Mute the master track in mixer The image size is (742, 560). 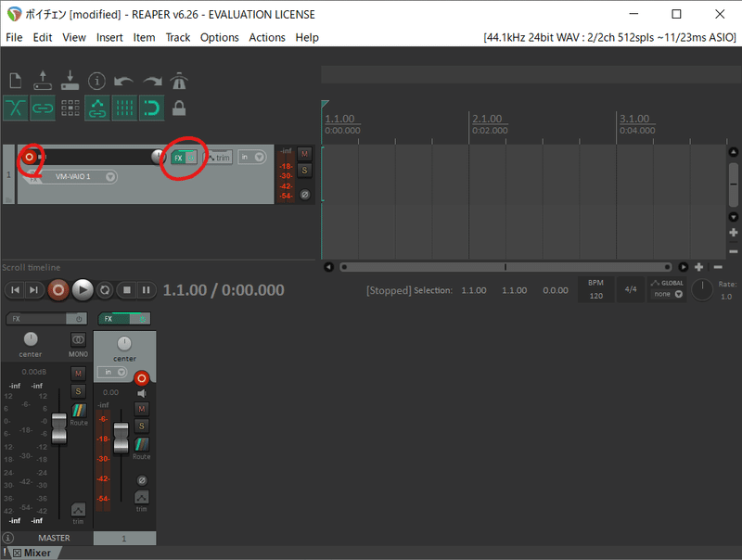(78, 374)
